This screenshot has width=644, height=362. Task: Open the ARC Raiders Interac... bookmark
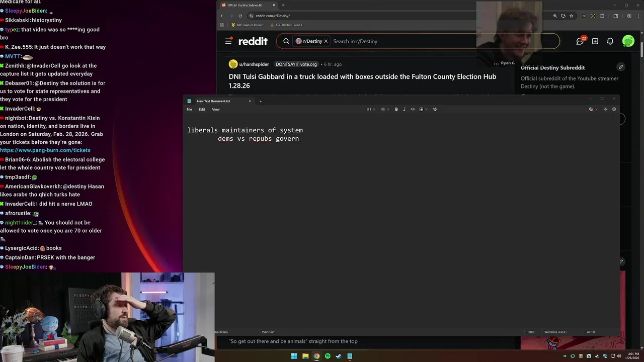click(x=249, y=25)
